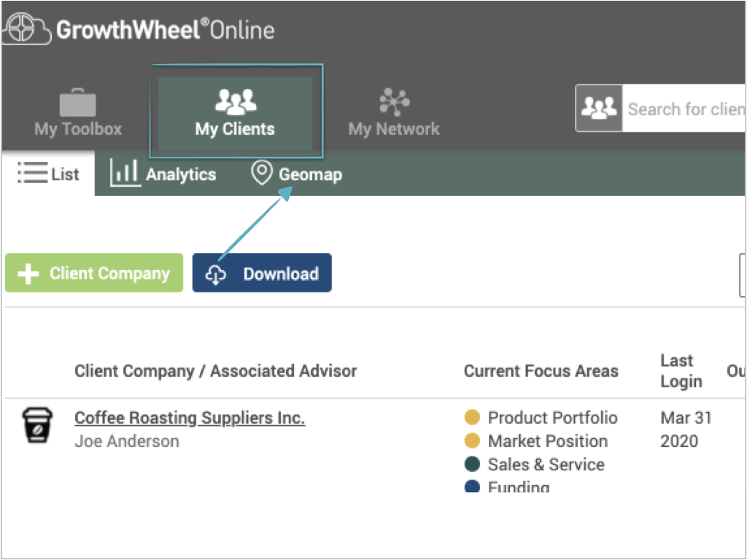747x560 pixels.
Task: Click advisor name 'Joe Anderson'
Action: tap(127, 441)
